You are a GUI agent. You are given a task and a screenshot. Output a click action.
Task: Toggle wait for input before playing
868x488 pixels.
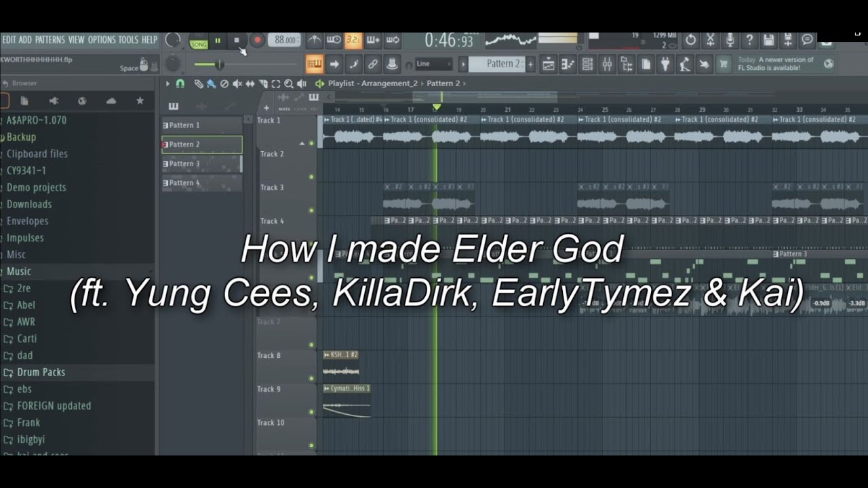(x=334, y=41)
